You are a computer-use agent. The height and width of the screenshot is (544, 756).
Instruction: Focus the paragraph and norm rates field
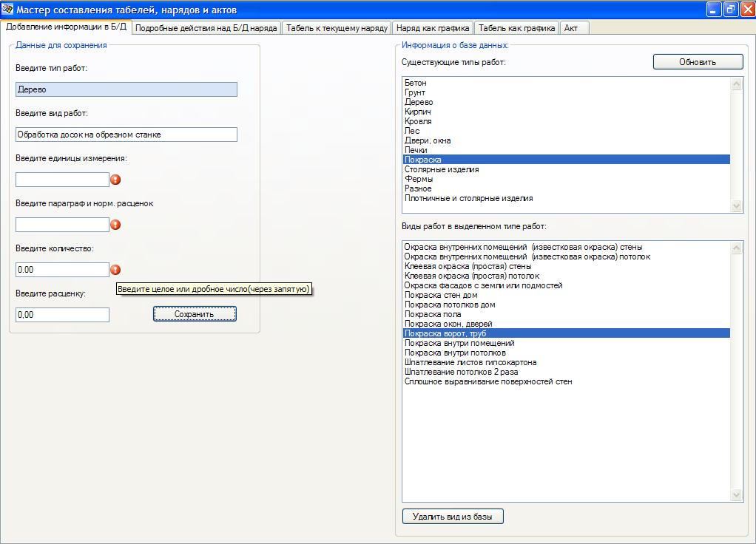(62, 225)
